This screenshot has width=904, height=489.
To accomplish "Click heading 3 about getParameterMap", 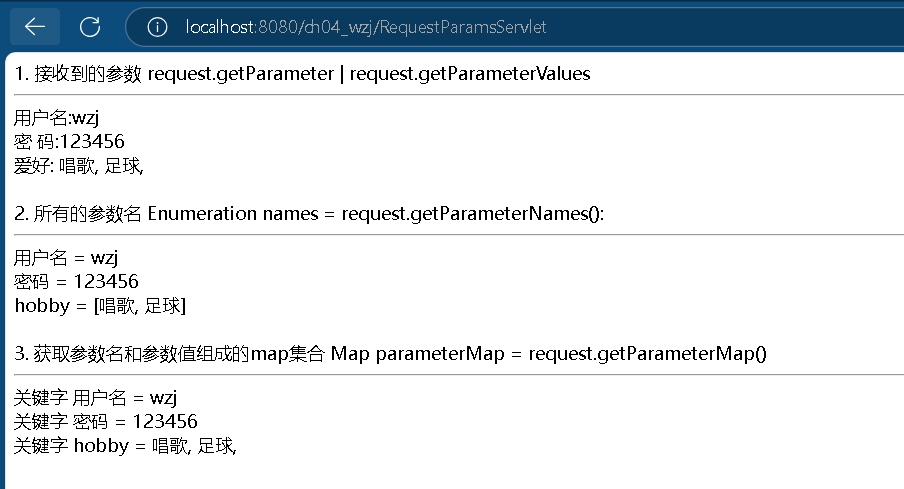I will 391,353.
